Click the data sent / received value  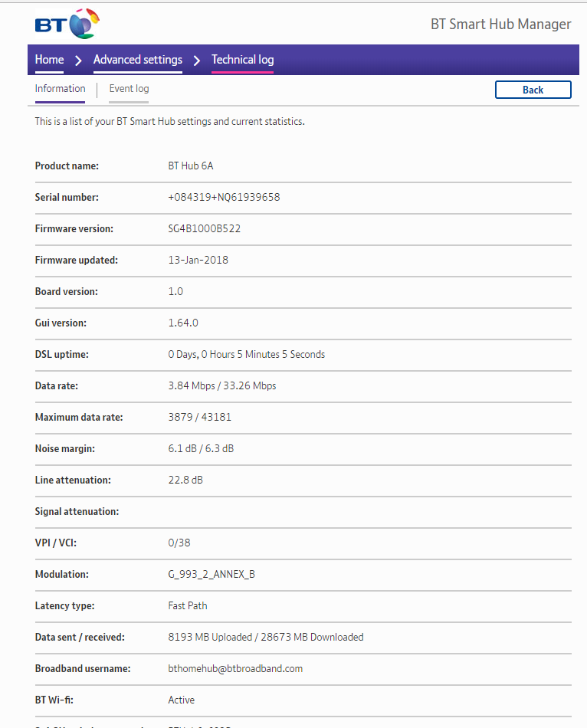point(265,638)
